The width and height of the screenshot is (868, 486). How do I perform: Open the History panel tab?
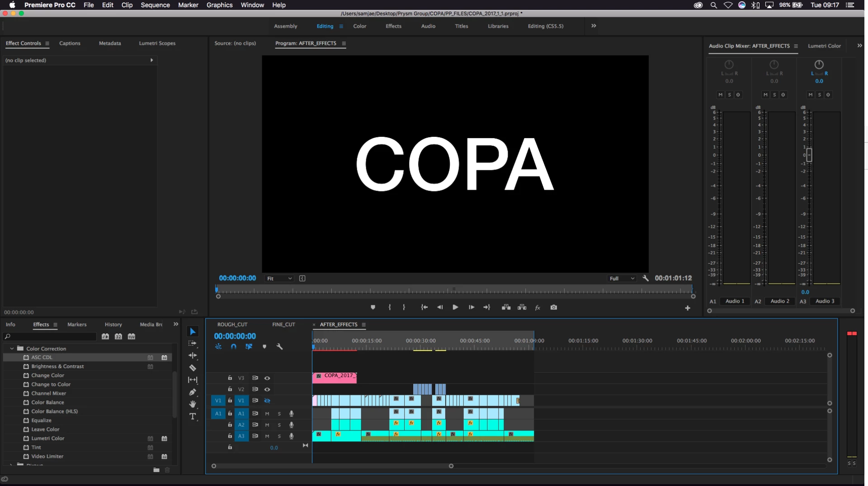coord(113,325)
